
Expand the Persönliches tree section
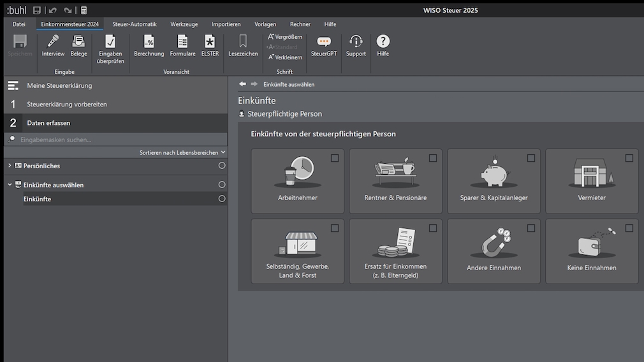10,166
